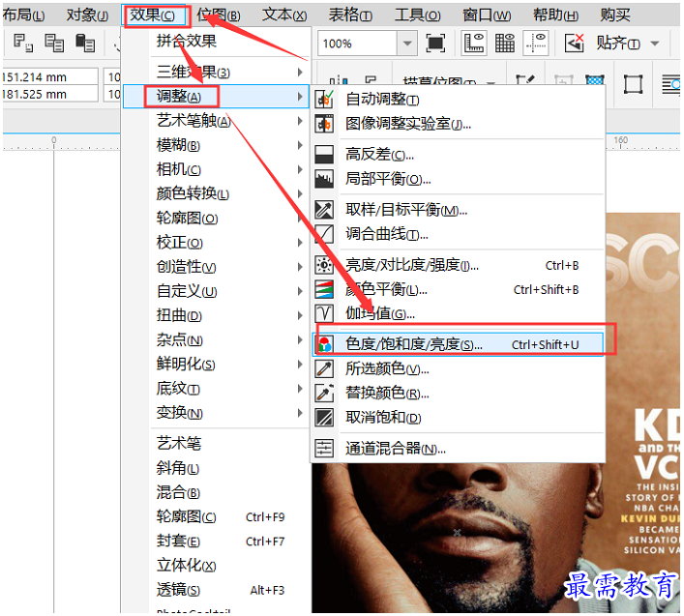Expand the 自定义 (Custom) submenu
The width and height of the screenshot is (684, 616).
pyautogui.click(x=217, y=291)
